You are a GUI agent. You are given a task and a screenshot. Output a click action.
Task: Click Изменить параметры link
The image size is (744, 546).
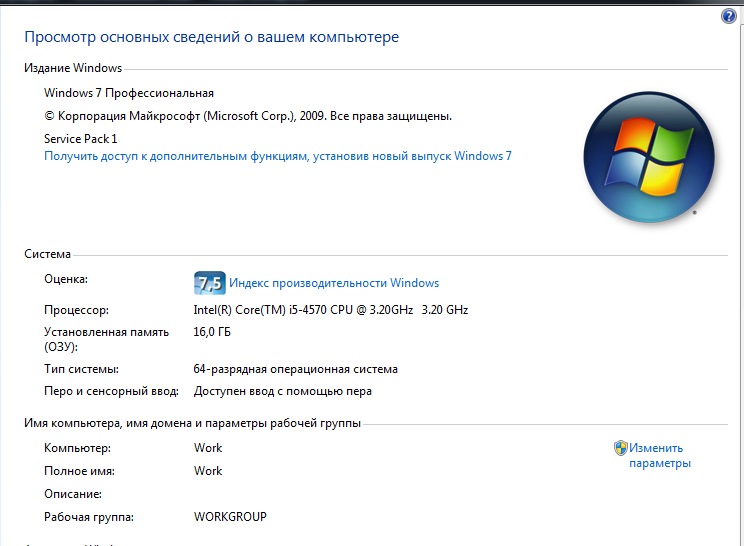(x=660, y=455)
